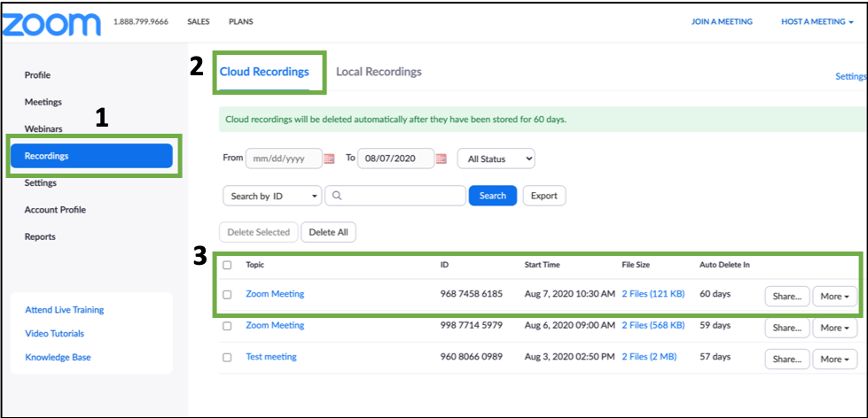The height and width of the screenshot is (418, 868).
Task: Open the All Status dropdown
Action: 496,159
